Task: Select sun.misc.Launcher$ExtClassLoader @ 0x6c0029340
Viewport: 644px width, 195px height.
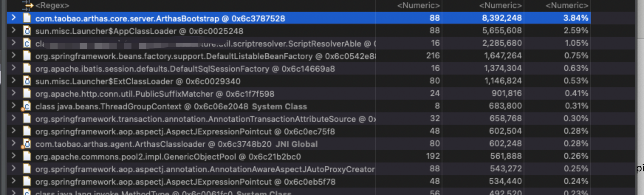Action: [138, 81]
